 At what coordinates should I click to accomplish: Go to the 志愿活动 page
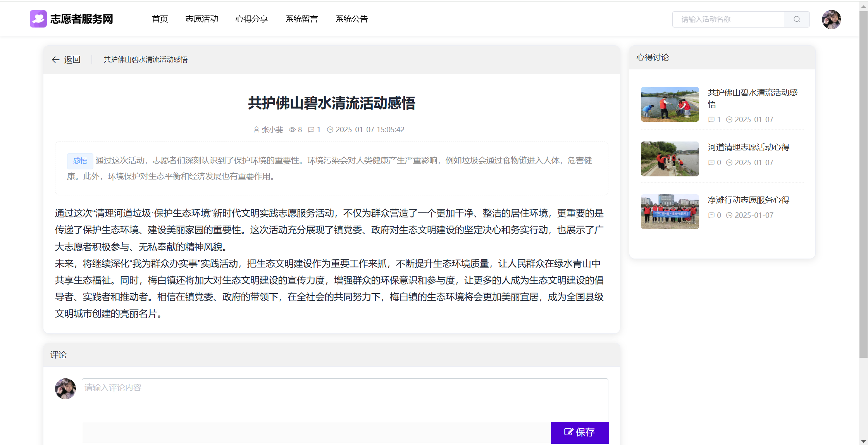[201, 19]
